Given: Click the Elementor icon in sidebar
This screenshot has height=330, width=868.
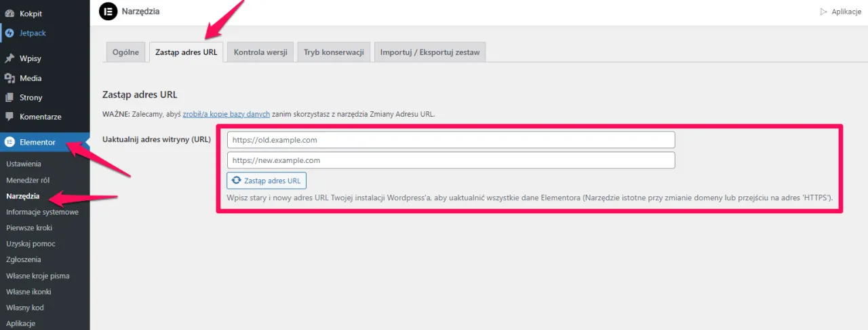Looking at the screenshot, I should pos(9,142).
